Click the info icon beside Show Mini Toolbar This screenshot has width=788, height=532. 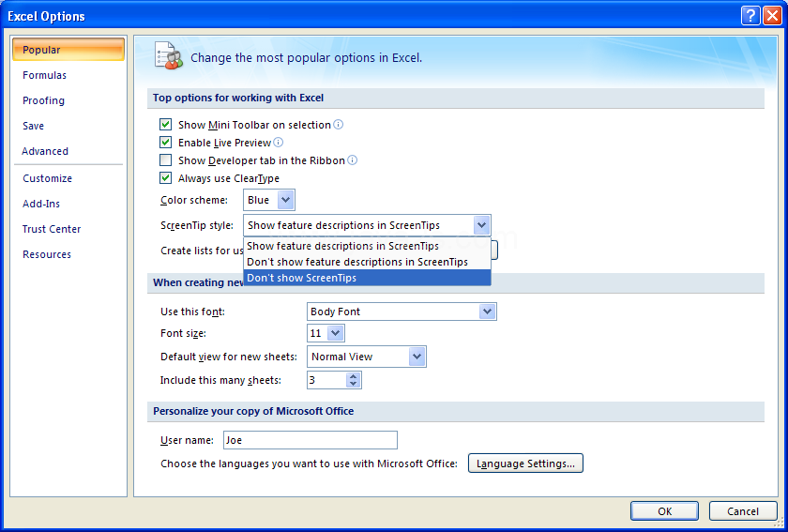pyautogui.click(x=339, y=124)
